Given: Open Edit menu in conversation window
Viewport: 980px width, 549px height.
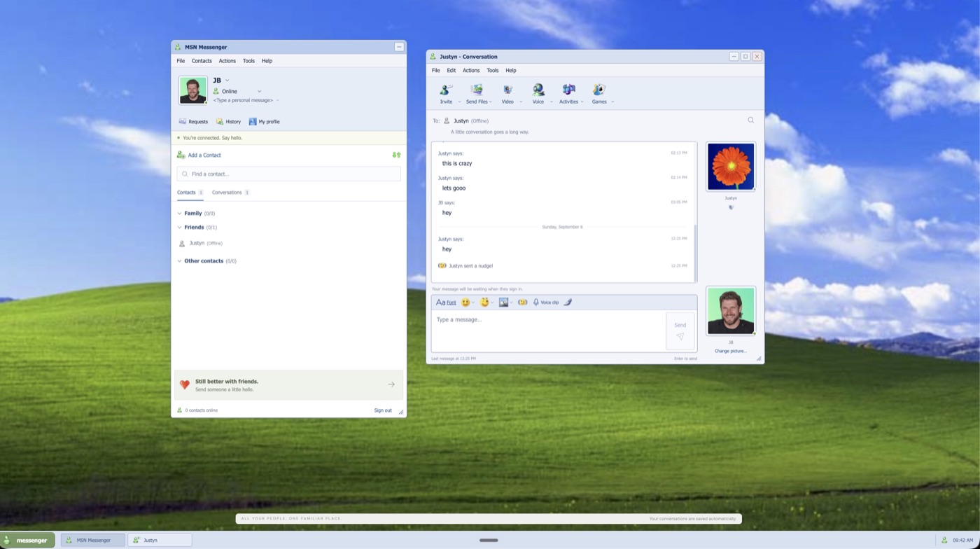Looking at the screenshot, I should 451,71.
